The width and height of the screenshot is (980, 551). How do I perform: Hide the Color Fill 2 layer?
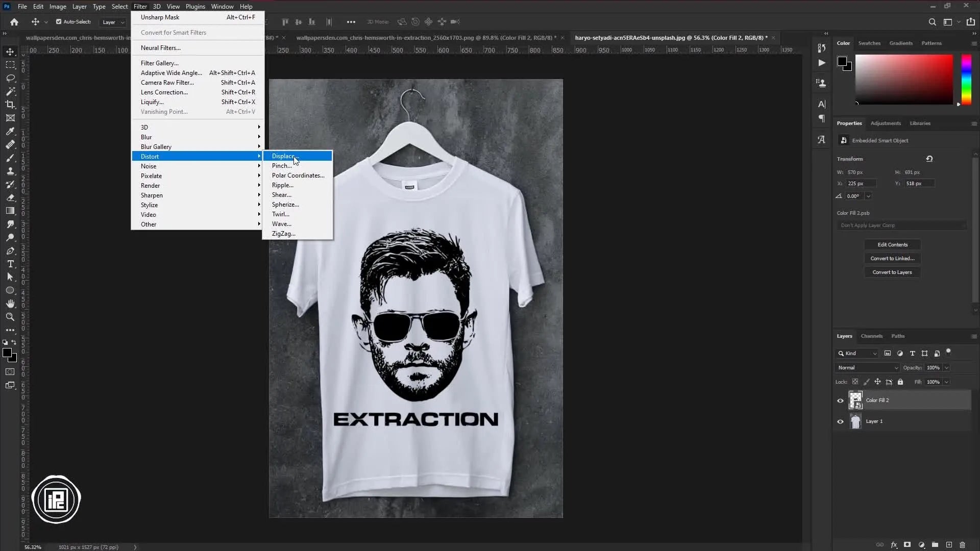(x=840, y=400)
